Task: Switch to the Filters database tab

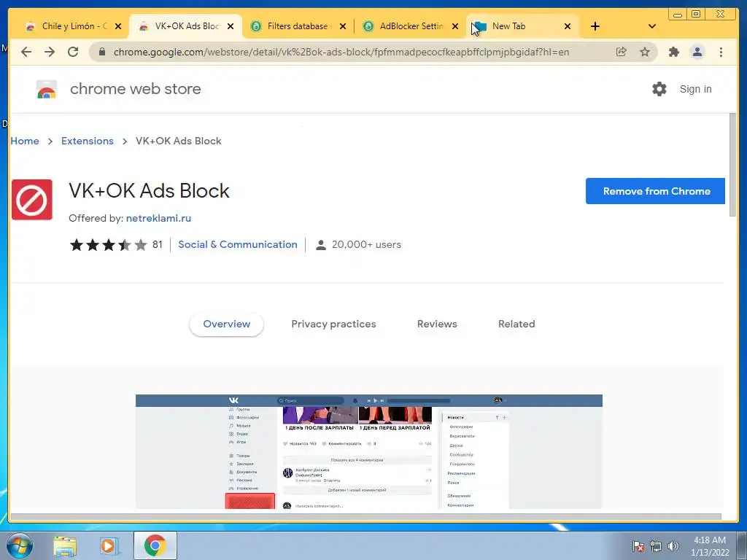Action: (298, 26)
